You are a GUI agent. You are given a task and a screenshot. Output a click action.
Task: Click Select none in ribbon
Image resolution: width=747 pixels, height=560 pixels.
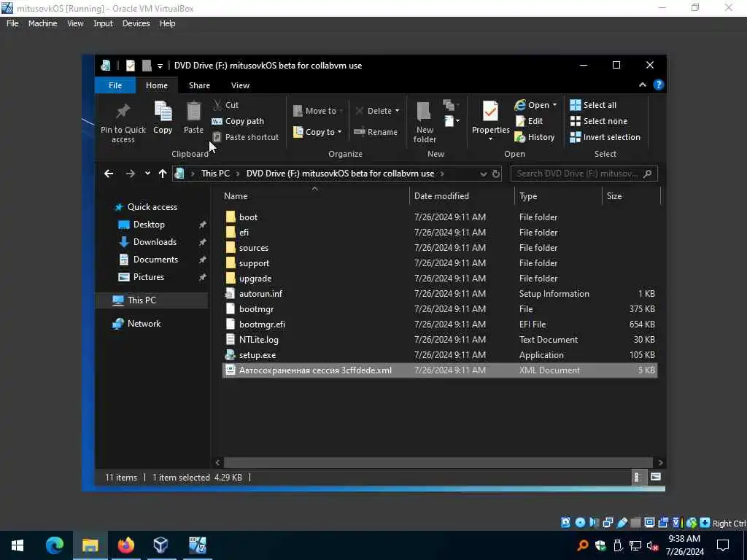[x=599, y=121]
